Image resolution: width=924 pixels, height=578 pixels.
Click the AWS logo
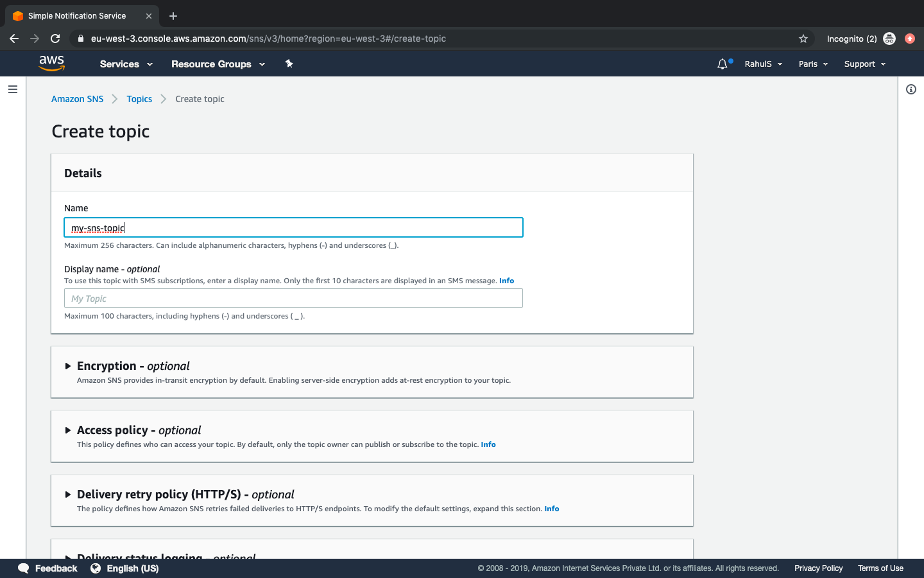tap(51, 63)
